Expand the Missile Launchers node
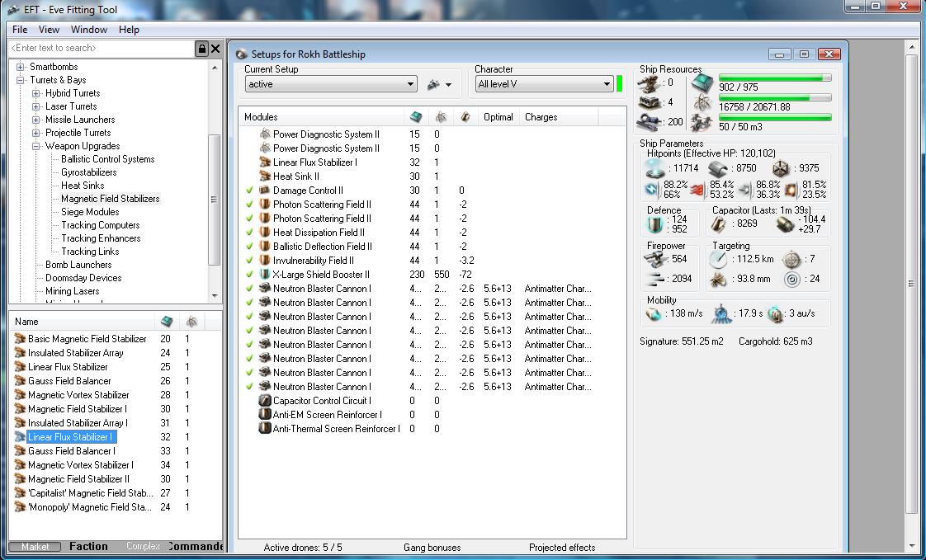The height and width of the screenshot is (560, 926). pyautogui.click(x=36, y=120)
